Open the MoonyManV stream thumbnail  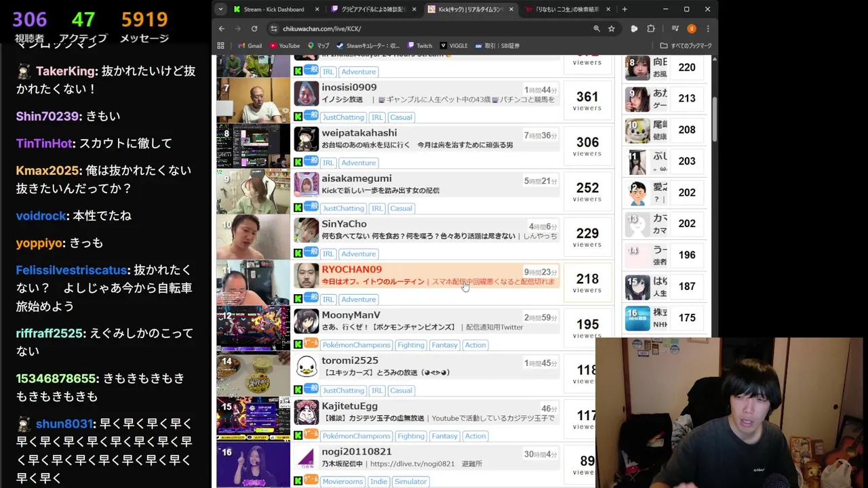pos(253,328)
